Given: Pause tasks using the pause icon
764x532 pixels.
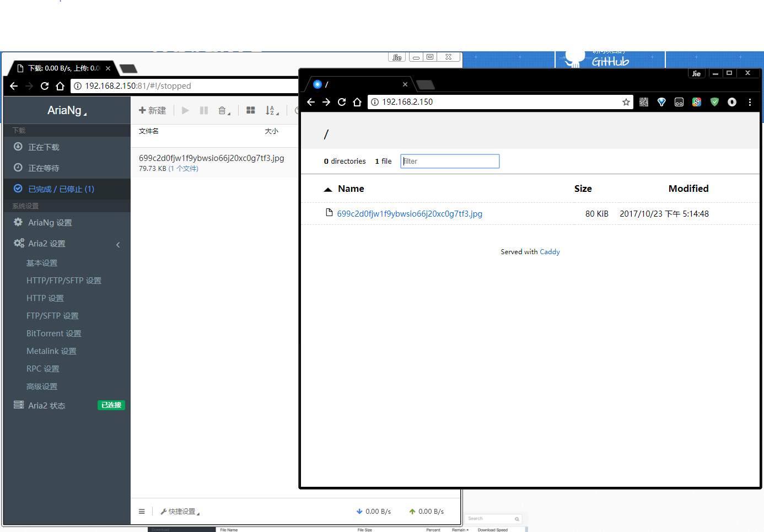Looking at the screenshot, I should (x=204, y=110).
